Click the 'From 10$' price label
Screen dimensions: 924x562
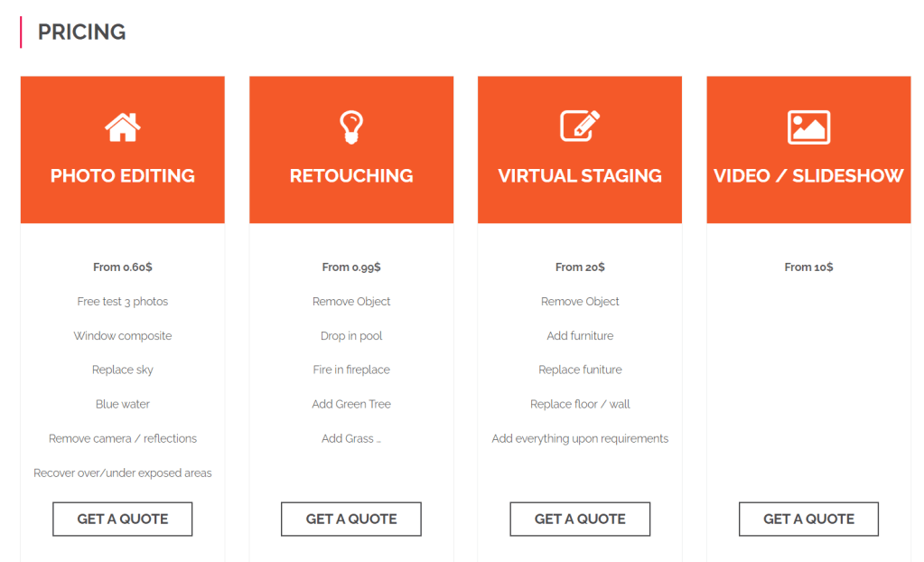pos(808,267)
